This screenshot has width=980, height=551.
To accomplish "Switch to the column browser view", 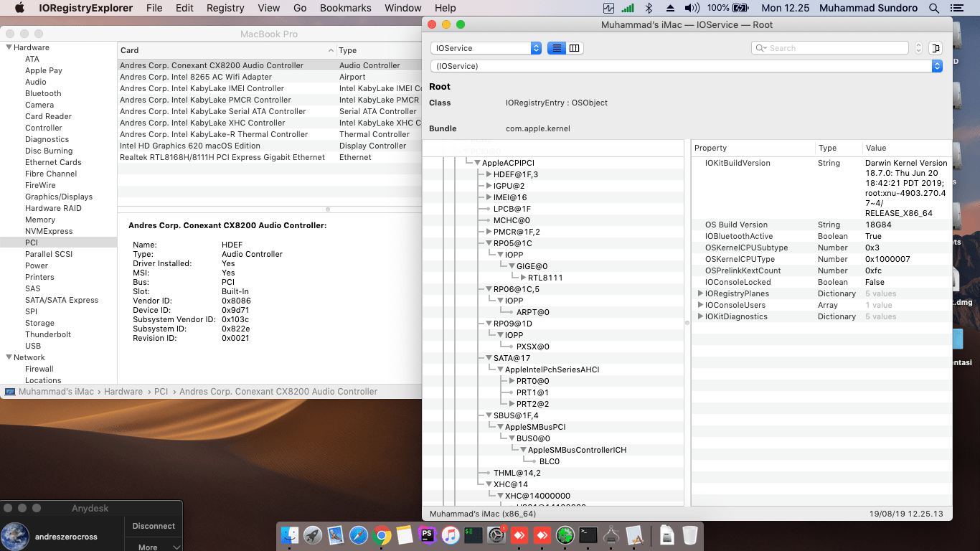I will click(x=575, y=48).
